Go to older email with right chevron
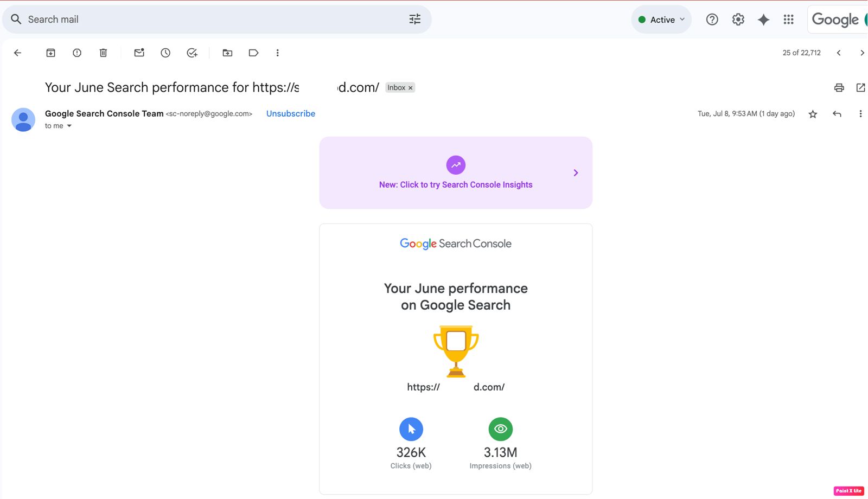Screen dimensions: 868x499 coord(862,53)
